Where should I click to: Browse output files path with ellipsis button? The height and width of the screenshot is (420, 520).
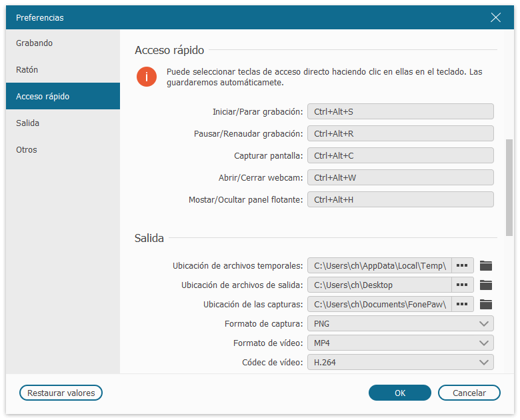point(462,285)
